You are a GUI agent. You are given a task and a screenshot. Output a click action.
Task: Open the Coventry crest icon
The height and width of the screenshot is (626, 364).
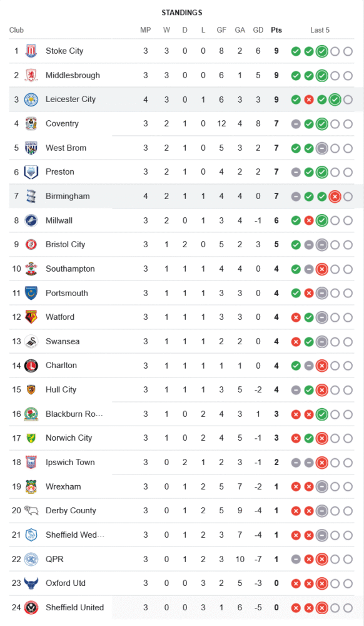pos(31,124)
